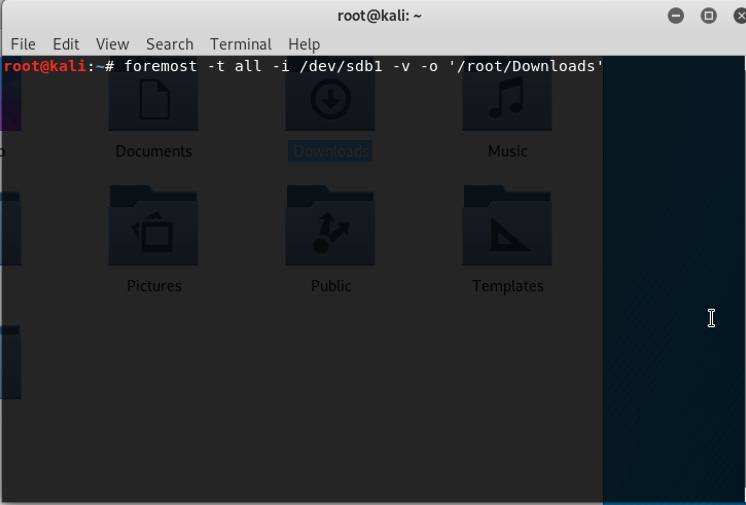Open the File menu
This screenshot has width=746, height=505.
pyautogui.click(x=23, y=44)
